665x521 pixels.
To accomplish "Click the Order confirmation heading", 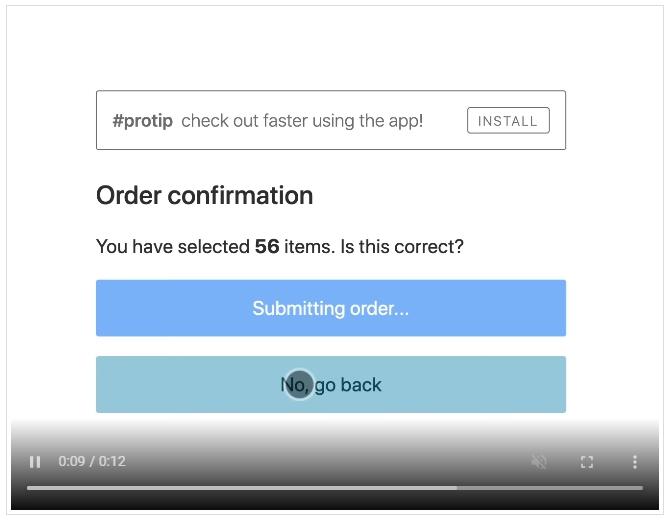I will 204,196.
